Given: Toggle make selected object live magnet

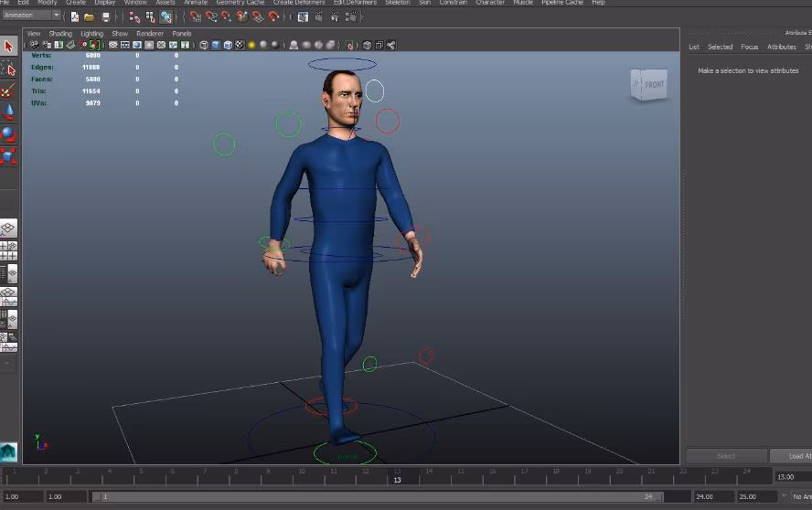Looking at the screenshot, I should pos(273,17).
